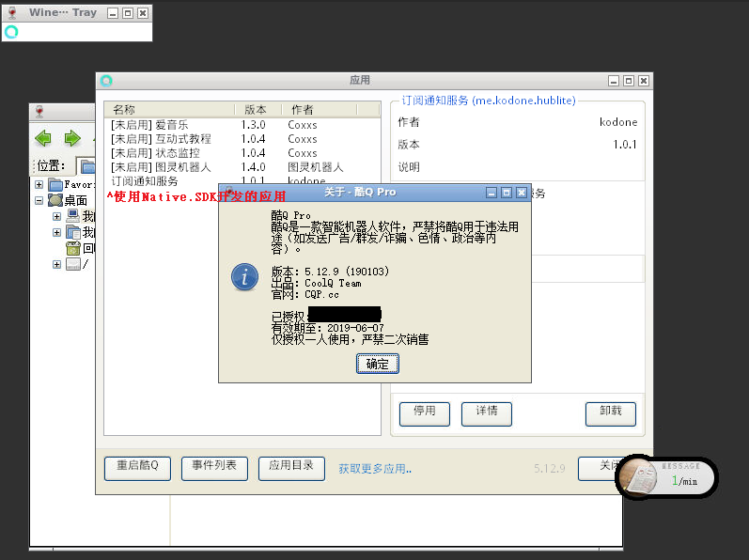This screenshot has height=560, width=749.
Task: Confirm about dialog with 确定 button
Action: click(x=378, y=364)
